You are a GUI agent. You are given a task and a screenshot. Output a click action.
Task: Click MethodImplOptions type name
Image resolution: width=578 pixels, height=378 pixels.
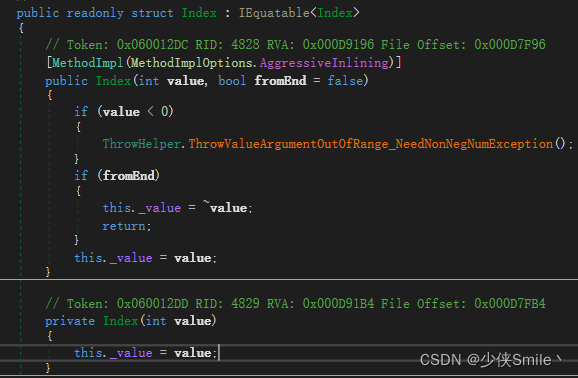(x=192, y=63)
